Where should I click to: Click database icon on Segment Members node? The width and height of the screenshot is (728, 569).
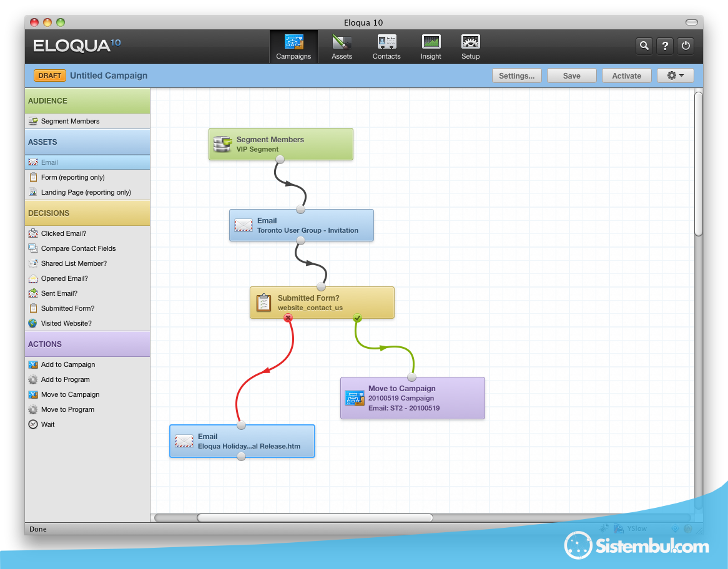(222, 144)
